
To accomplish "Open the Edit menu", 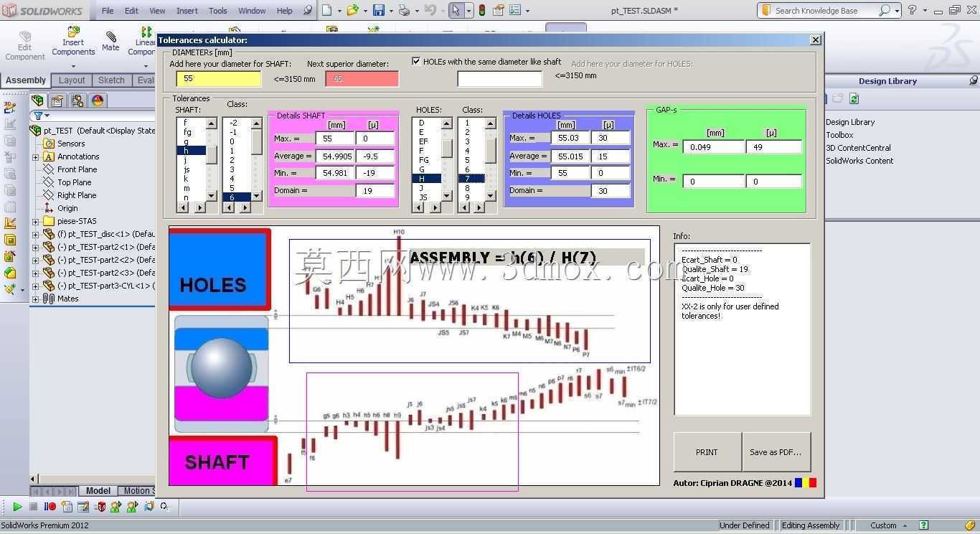I will point(131,11).
